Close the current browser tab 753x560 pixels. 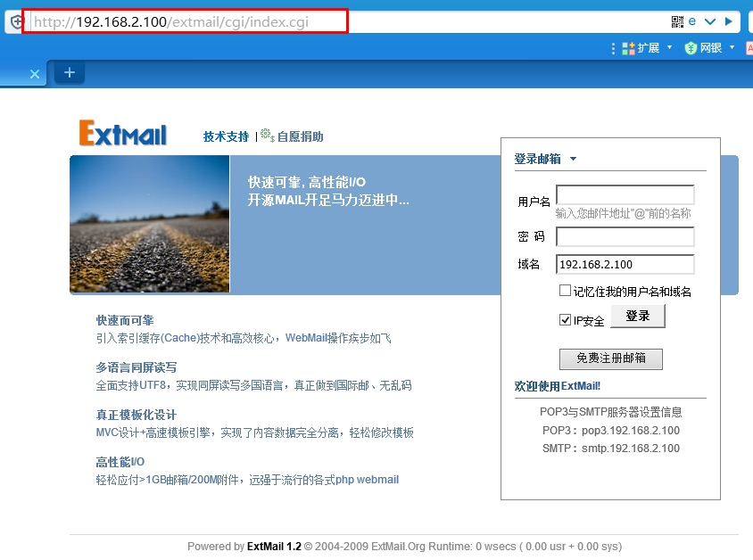(35, 74)
